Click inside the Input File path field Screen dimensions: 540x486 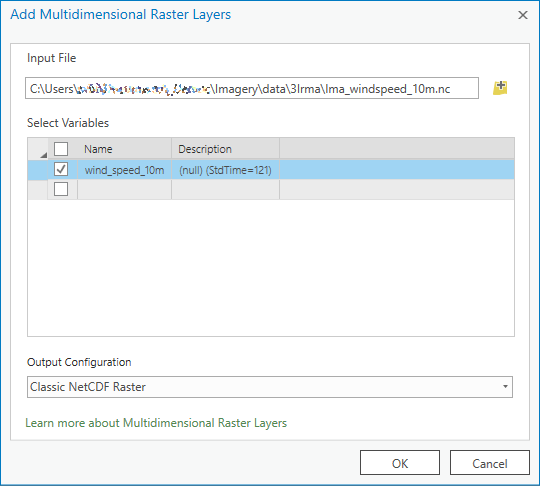(x=252, y=88)
